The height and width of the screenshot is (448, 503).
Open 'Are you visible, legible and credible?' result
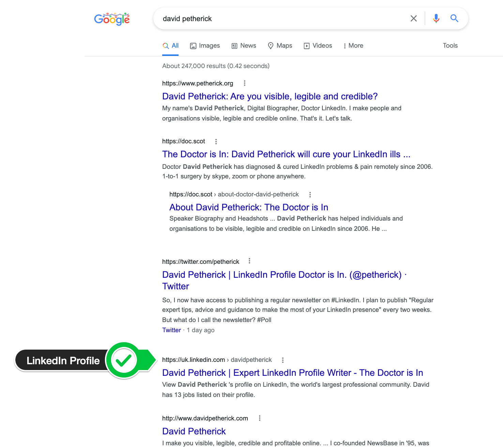click(270, 96)
